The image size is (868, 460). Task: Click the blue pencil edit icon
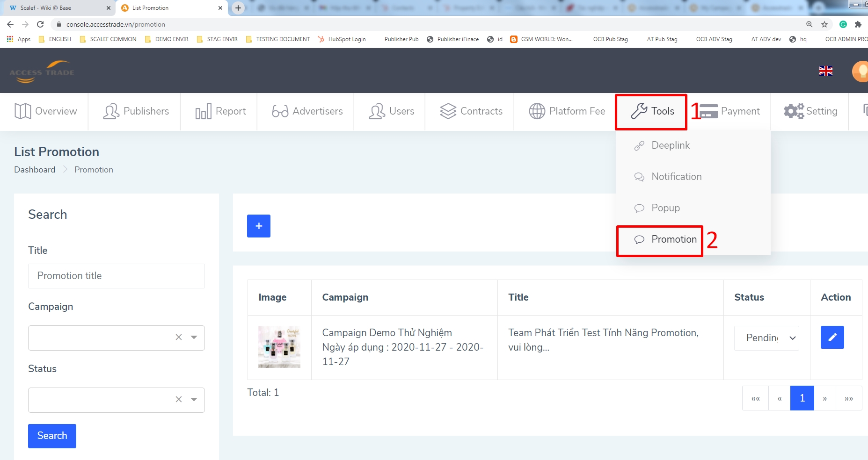(832, 337)
